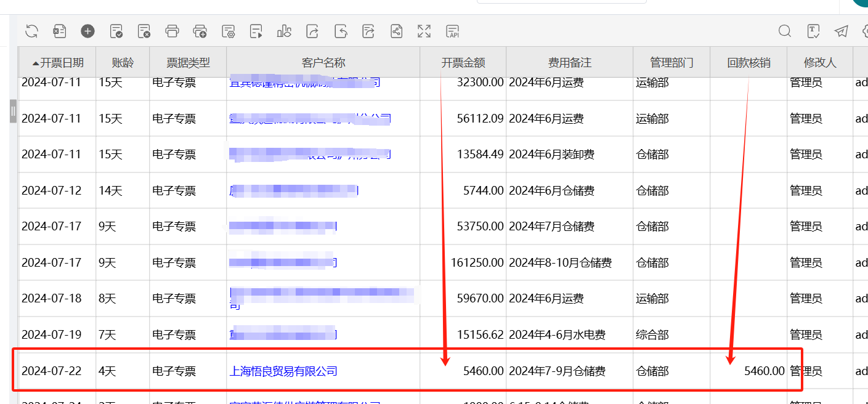Click the remark 2024年8-10月仓储费
This screenshot has width=868, height=404.
(561, 263)
